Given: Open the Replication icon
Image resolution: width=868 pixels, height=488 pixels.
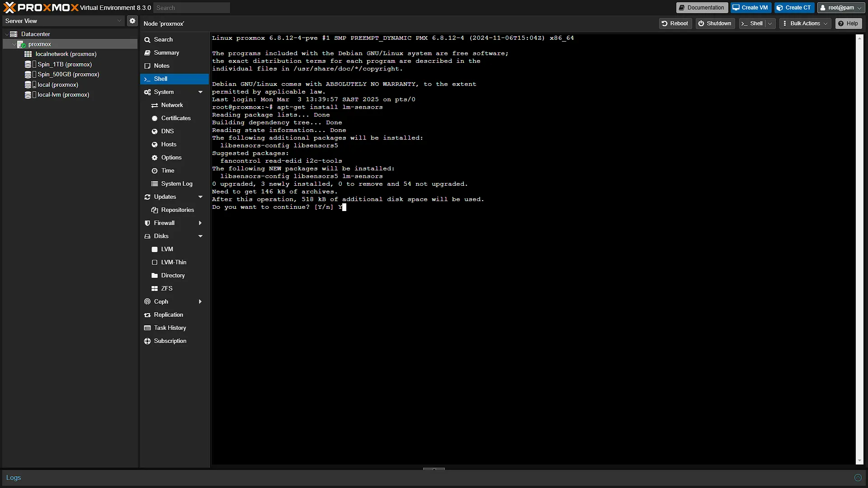Looking at the screenshot, I should point(147,315).
